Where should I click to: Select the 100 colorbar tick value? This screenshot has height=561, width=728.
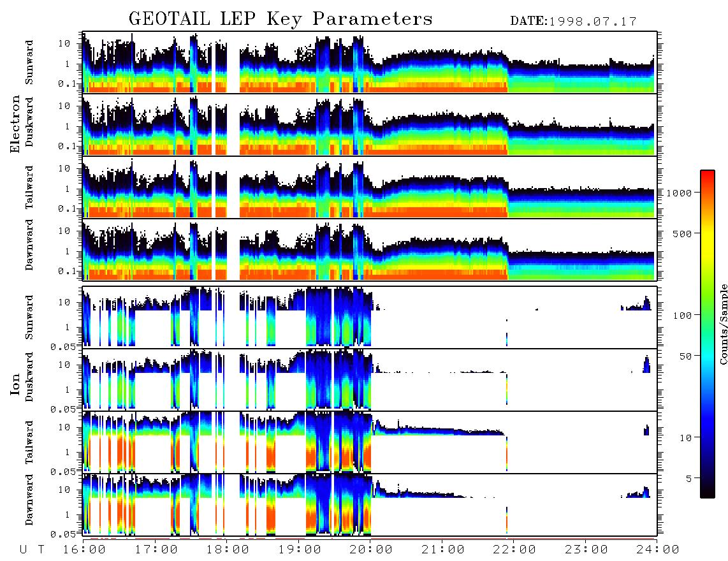682,316
